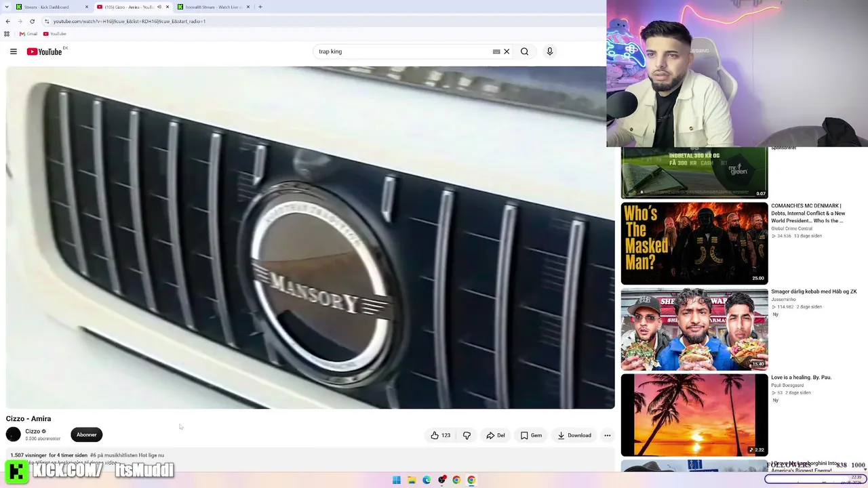Screen dimensions: 868x488
Task: Select the browser address bar URL
Action: click(x=130, y=21)
